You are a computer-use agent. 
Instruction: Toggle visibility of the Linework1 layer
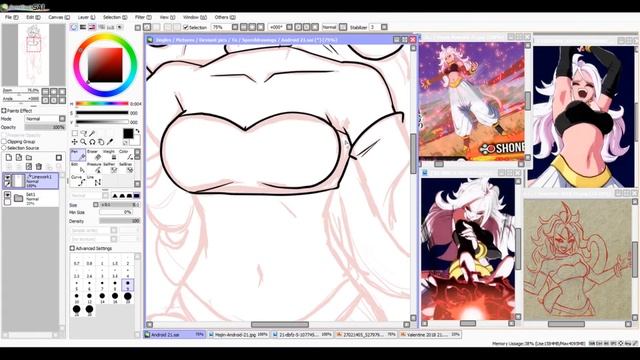coord(7,177)
